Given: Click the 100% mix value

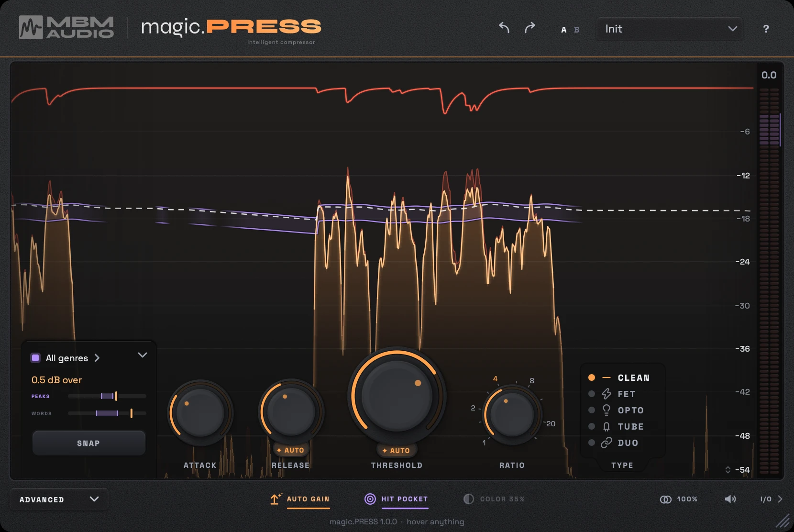Looking at the screenshot, I should pyautogui.click(x=687, y=499).
